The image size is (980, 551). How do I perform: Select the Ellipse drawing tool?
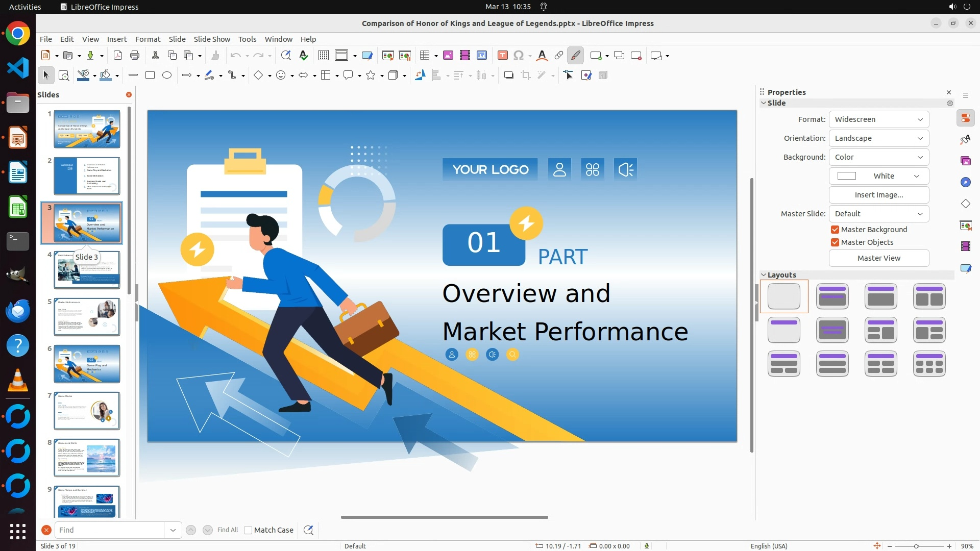point(167,76)
